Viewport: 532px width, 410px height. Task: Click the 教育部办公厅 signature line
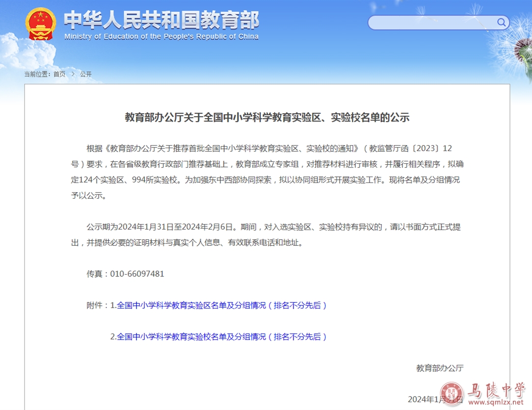click(x=440, y=368)
